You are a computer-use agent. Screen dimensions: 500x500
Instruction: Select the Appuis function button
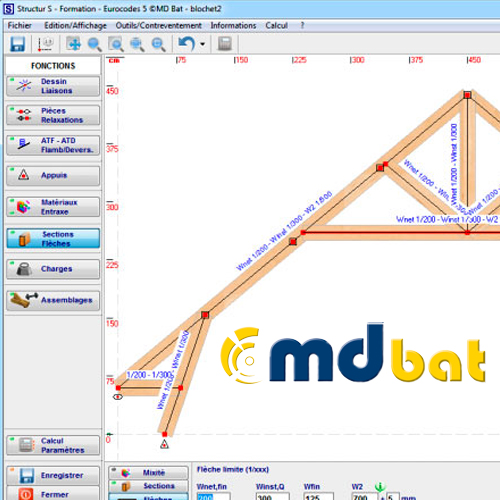[53, 175]
